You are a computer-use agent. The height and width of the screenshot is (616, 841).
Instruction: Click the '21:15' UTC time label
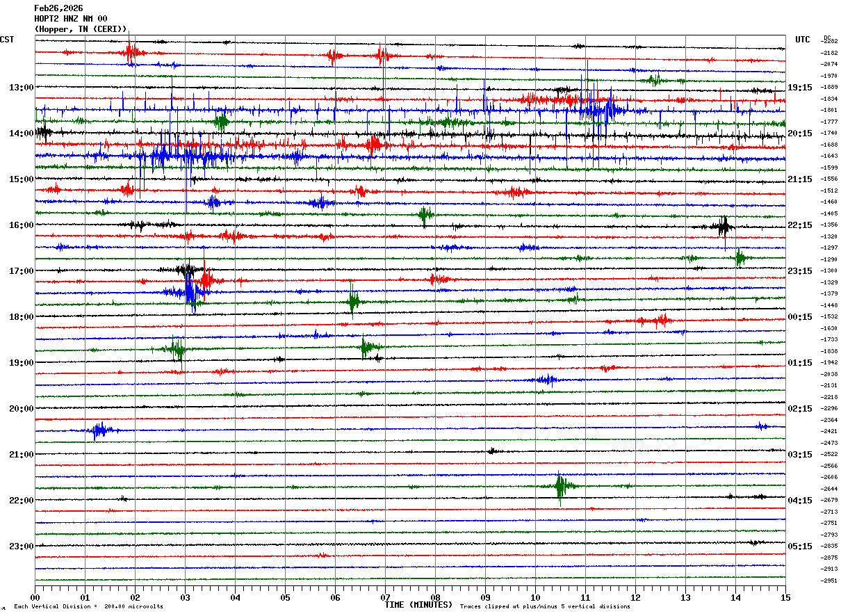click(x=800, y=179)
